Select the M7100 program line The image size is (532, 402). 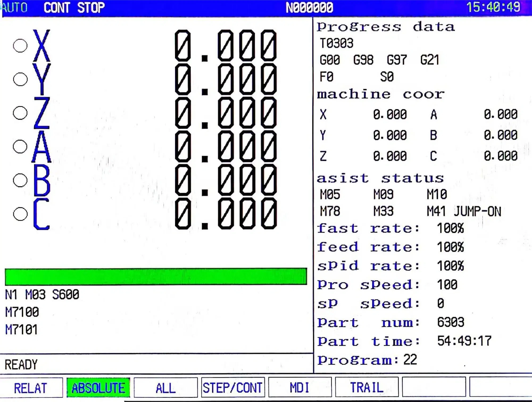(22, 312)
